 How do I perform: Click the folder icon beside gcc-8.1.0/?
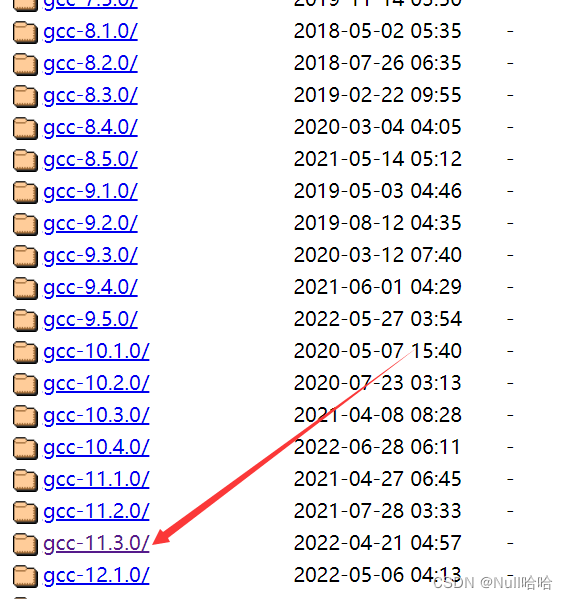pos(25,32)
